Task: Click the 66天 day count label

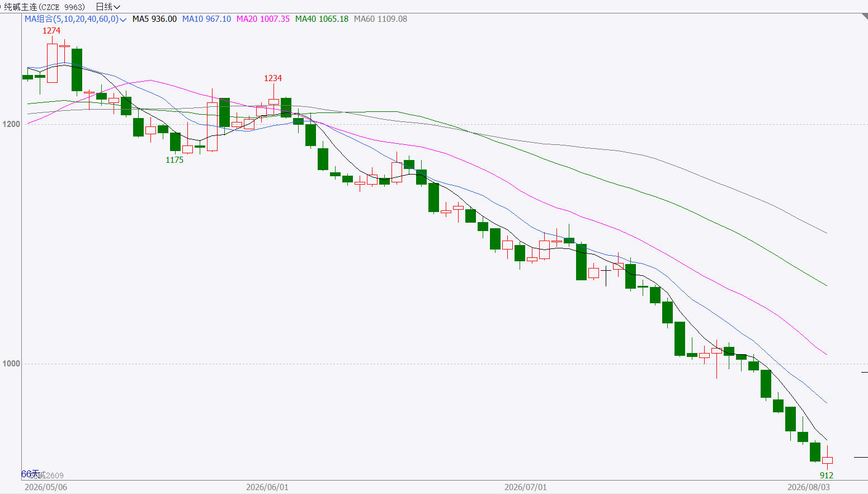Action: pos(30,474)
